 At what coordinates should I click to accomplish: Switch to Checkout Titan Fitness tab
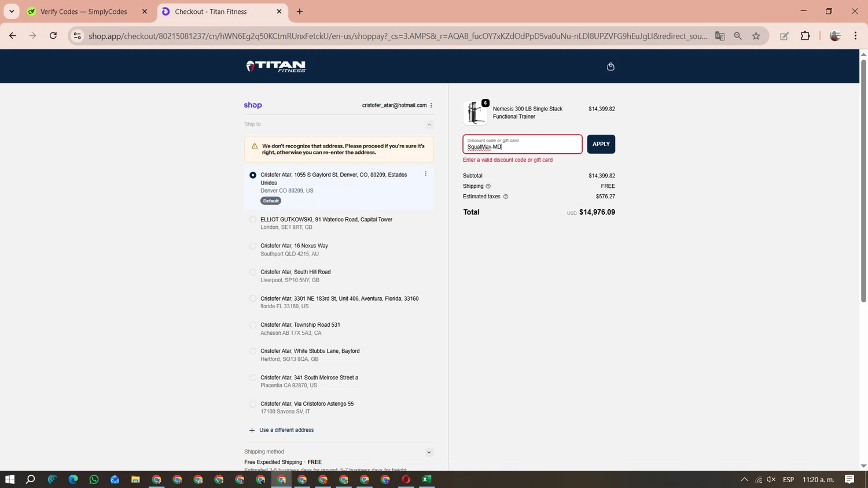(x=222, y=12)
